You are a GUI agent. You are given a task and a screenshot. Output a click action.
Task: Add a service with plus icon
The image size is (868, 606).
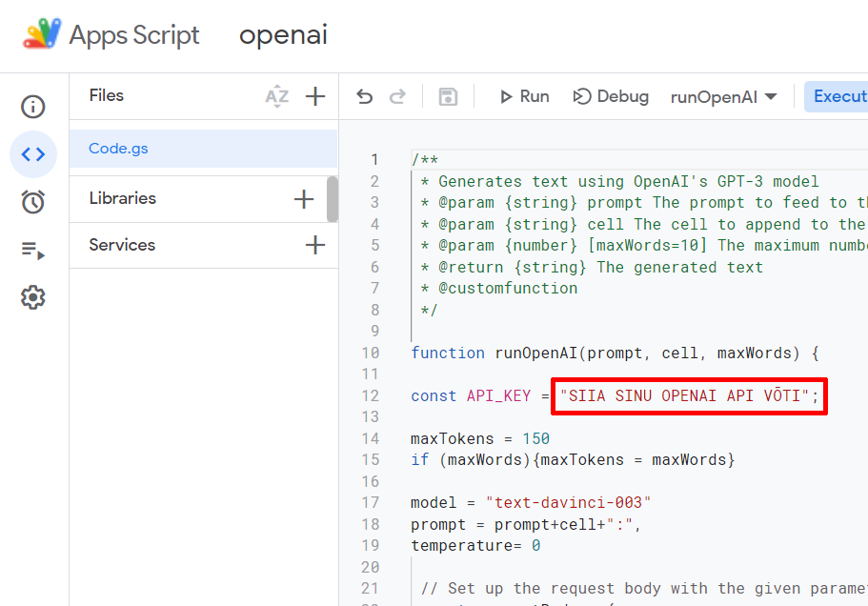[x=315, y=245]
